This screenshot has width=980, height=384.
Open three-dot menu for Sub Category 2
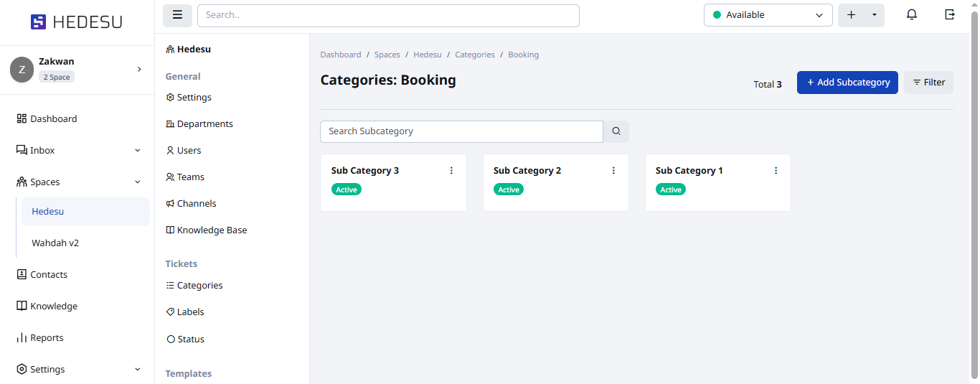coord(613,171)
